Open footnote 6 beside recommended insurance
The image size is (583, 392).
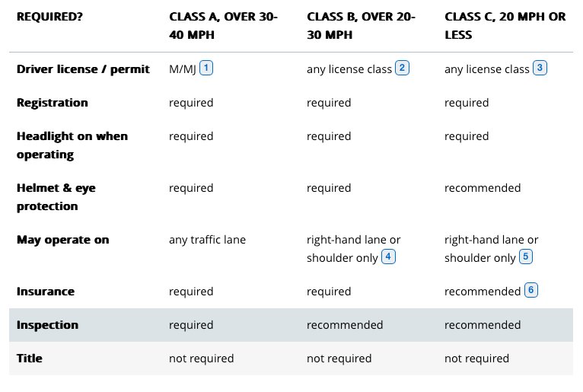point(531,290)
